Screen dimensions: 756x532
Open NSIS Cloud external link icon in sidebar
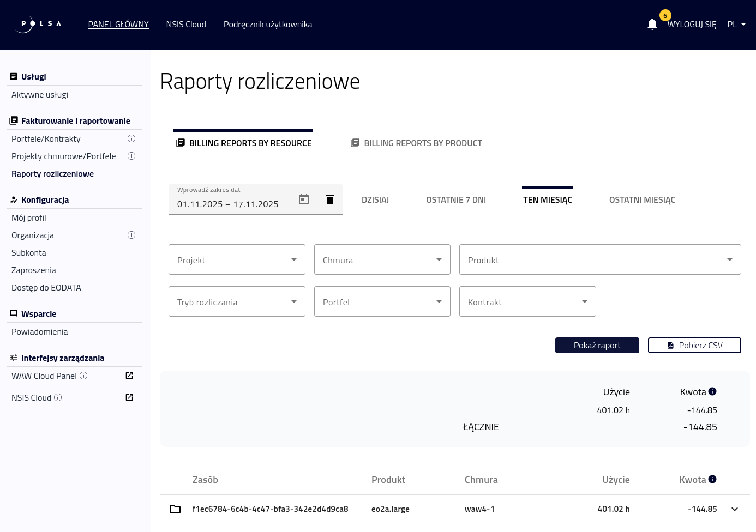pyautogui.click(x=129, y=397)
